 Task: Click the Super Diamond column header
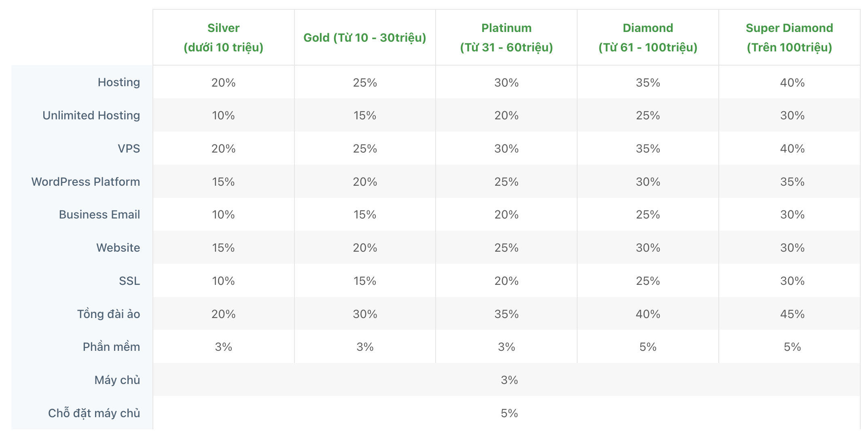pos(789,38)
